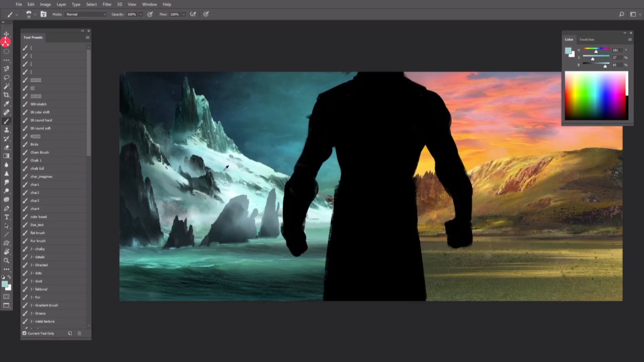Select the Gradient tool
Image resolution: width=644 pixels, height=362 pixels.
point(6,156)
